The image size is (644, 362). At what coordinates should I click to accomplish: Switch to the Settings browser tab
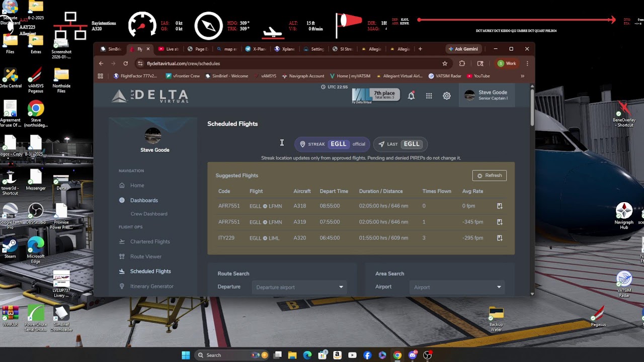[314, 49]
